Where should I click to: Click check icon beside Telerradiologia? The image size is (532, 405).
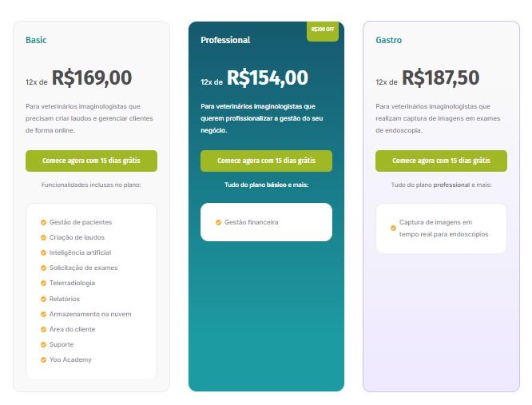point(43,283)
